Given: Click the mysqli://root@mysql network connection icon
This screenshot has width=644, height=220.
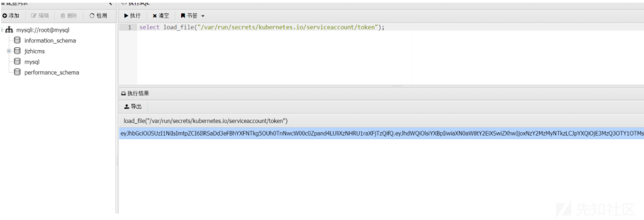Looking at the screenshot, I should click(9, 30).
